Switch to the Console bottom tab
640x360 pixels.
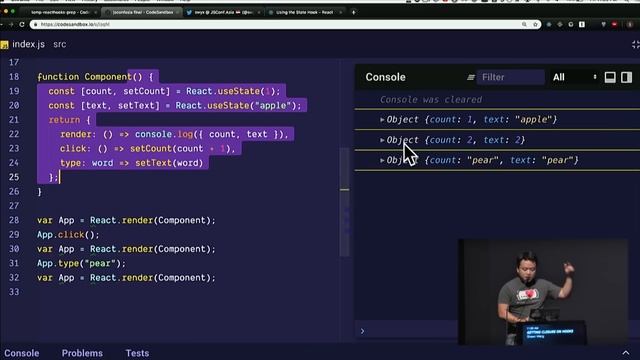[22, 353]
